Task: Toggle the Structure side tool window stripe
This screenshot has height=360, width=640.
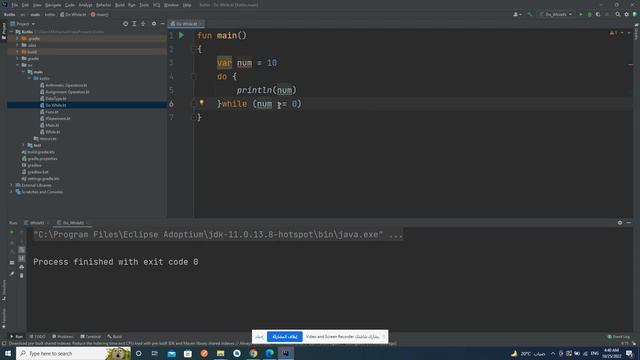Action: pos(4,291)
